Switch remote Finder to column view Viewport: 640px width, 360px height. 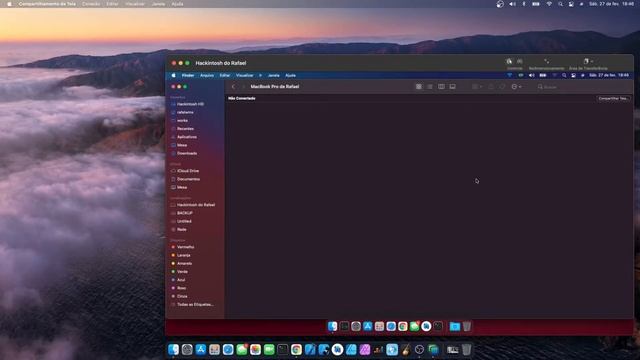[x=441, y=87]
